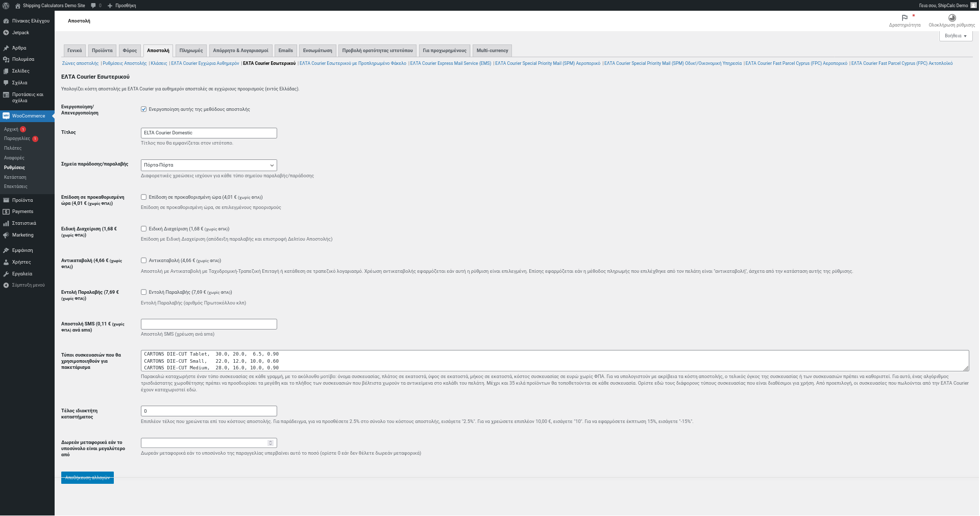980x516 pixels.
Task: Switch to Γενικά tab
Action: click(75, 51)
